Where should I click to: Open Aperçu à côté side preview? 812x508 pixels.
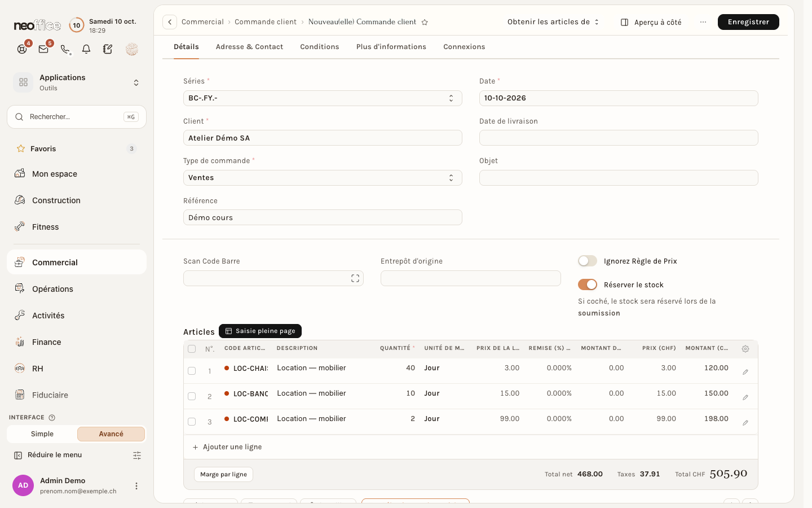[x=651, y=22]
